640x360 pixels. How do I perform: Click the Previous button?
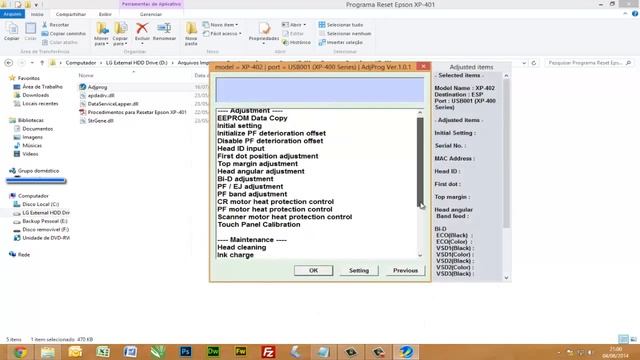tap(405, 270)
